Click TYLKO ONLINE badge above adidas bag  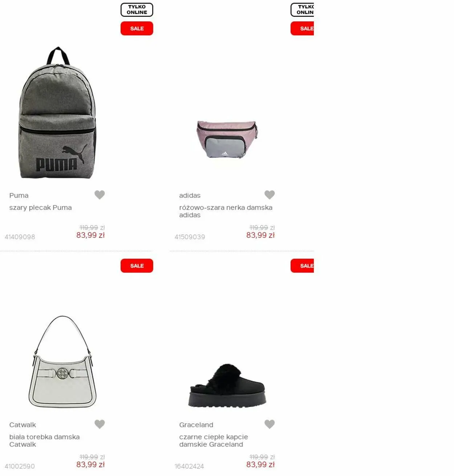point(302,10)
